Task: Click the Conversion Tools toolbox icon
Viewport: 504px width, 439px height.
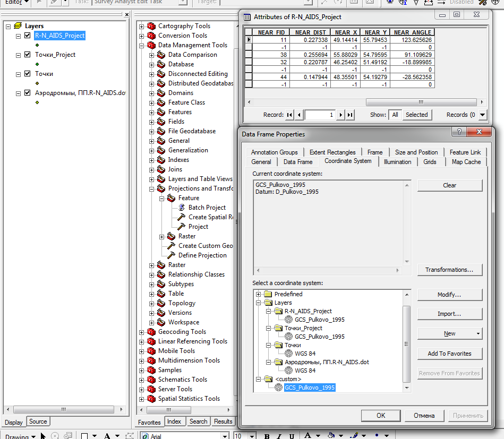Action: pos(151,36)
